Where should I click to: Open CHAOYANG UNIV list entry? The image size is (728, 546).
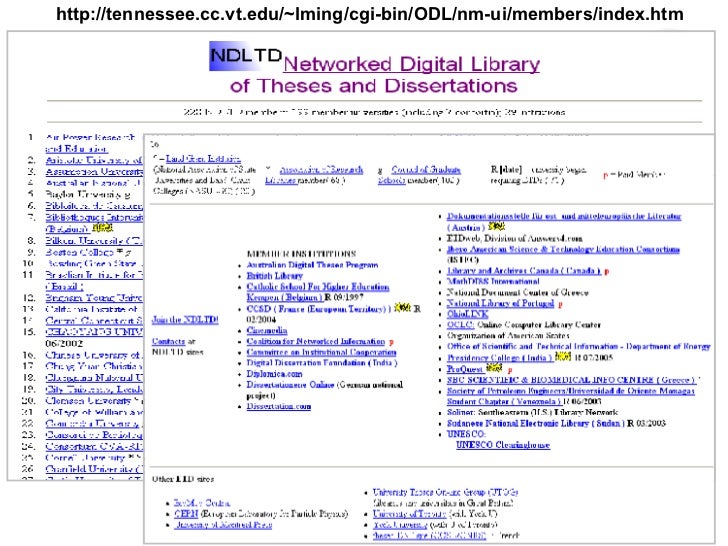pos(94,332)
